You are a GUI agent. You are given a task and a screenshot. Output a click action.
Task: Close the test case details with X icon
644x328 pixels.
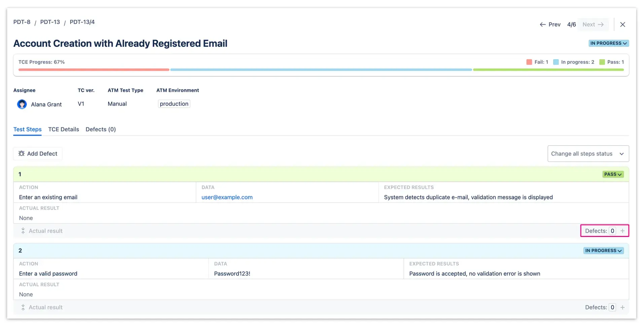(623, 25)
